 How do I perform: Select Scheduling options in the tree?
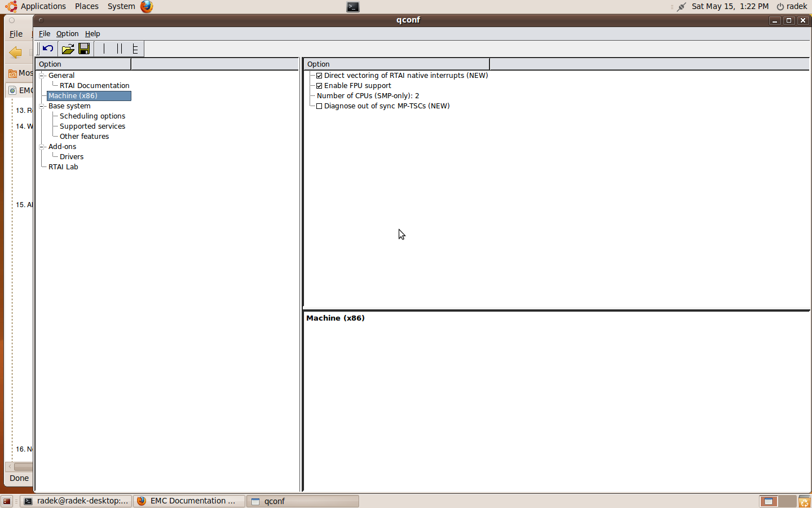click(92, 116)
